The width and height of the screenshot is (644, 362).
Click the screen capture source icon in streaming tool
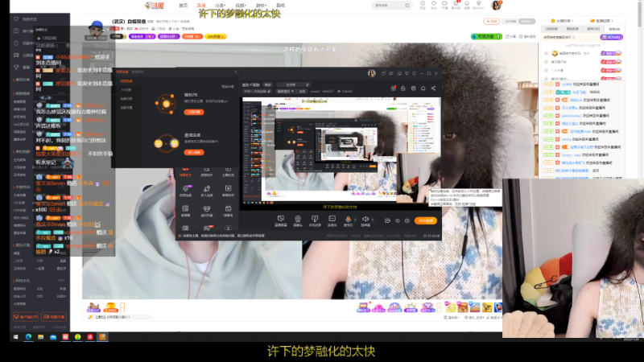[280, 220]
